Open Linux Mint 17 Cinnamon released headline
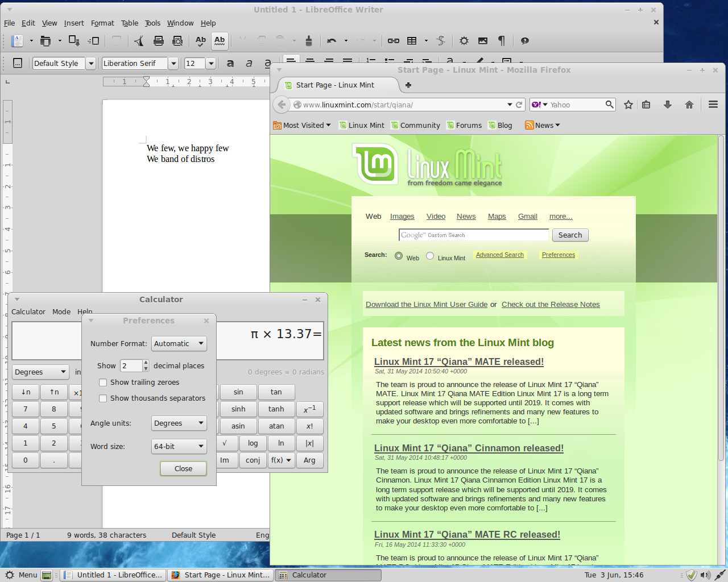The image size is (728, 582). click(x=469, y=448)
